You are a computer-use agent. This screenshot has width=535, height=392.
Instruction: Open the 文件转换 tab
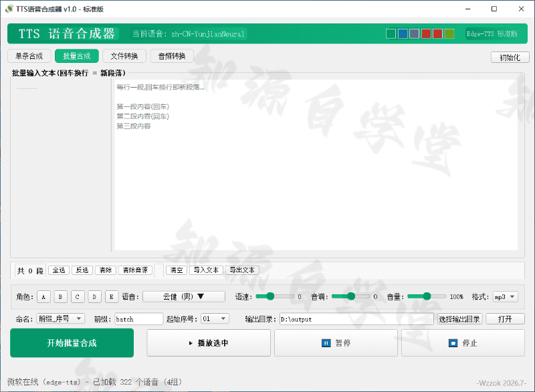tap(124, 56)
